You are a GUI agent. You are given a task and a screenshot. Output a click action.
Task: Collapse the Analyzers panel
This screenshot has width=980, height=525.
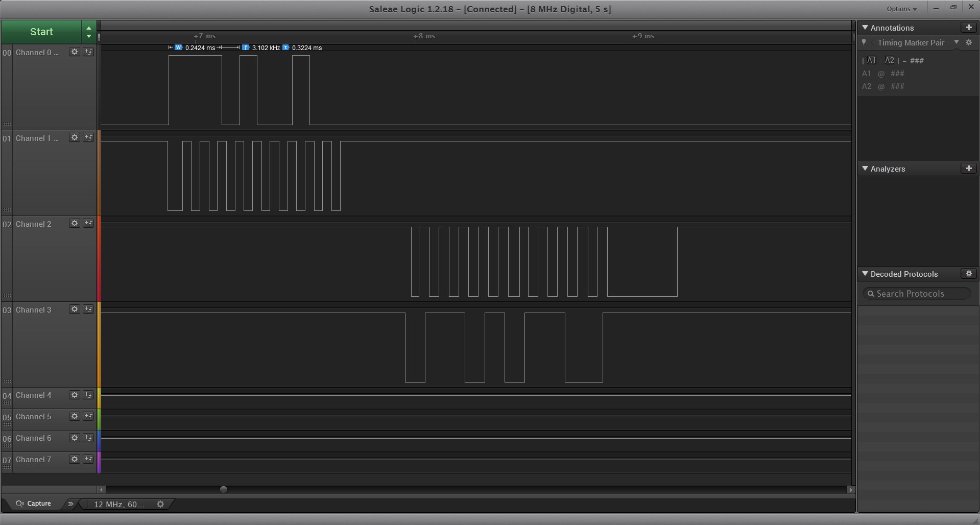pos(865,169)
